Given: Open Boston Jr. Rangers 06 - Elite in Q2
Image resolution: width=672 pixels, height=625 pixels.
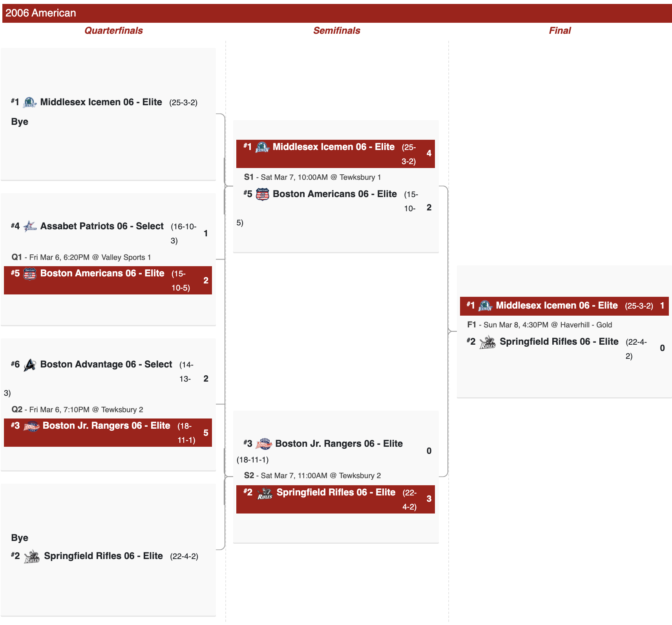Looking at the screenshot, I should 106,426.
